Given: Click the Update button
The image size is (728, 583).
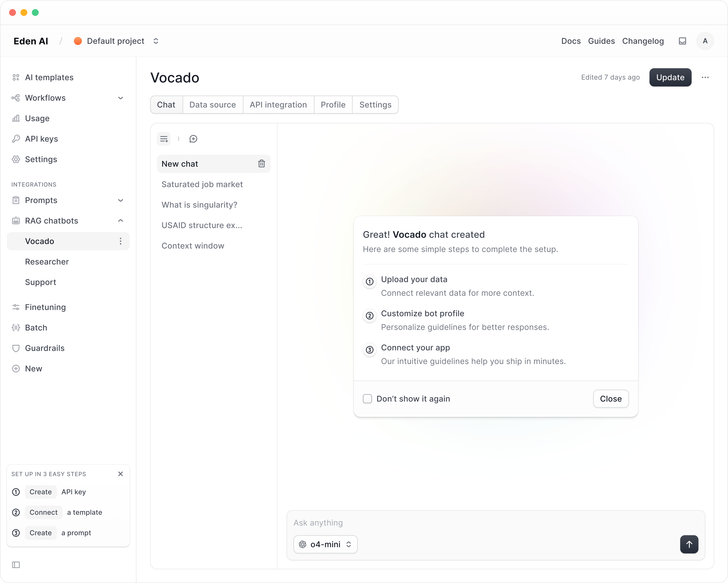Looking at the screenshot, I should pyautogui.click(x=670, y=77).
